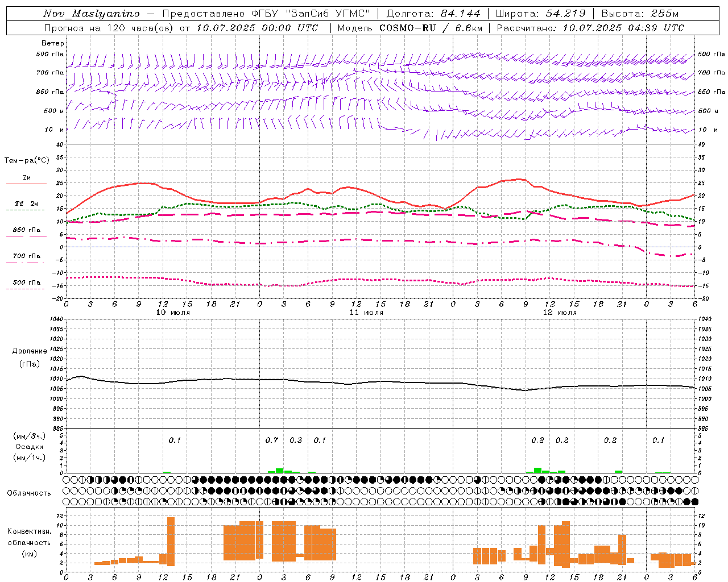Click the green dashed legend line under Td 2м
728x582 pixels.
point(26,210)
